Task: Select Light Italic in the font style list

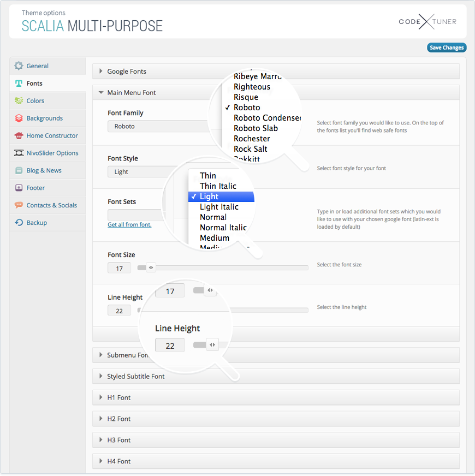Action: [x=219, y=207]
